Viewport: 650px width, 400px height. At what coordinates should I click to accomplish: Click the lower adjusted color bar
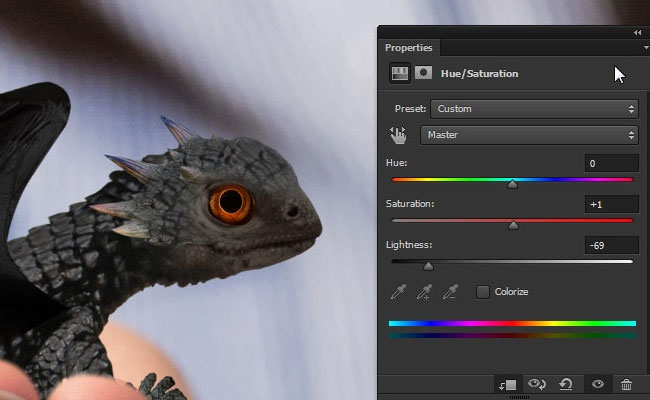click(x=512, y=335)
